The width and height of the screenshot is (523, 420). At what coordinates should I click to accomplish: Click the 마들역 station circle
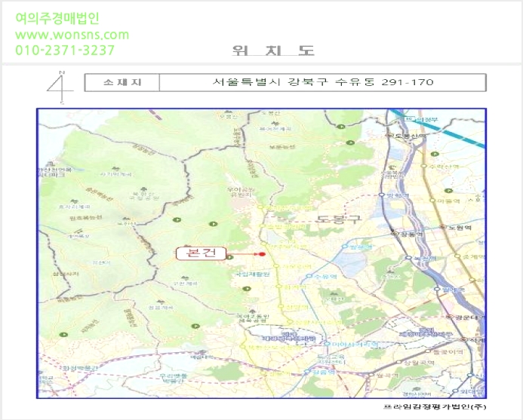coord(432,201)
